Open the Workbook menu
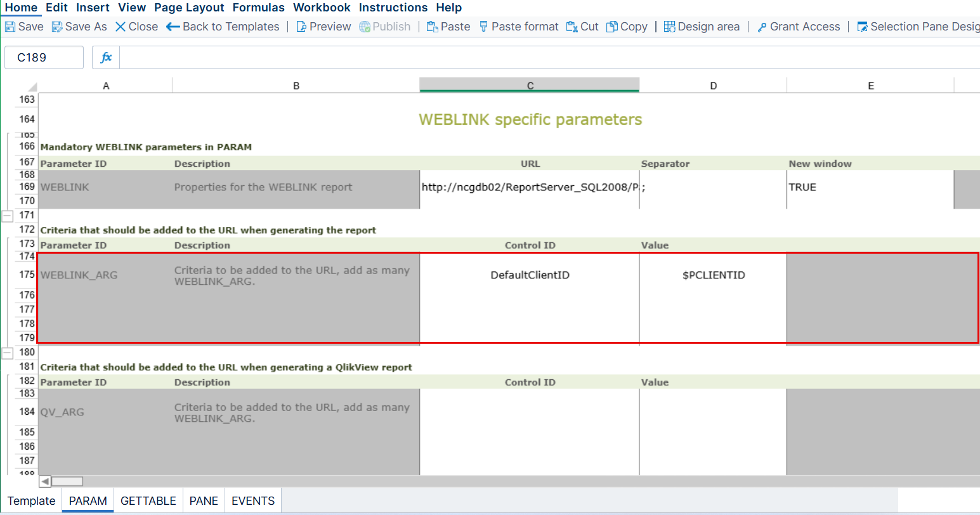This screenshot has height=515, width=980. 322,8
